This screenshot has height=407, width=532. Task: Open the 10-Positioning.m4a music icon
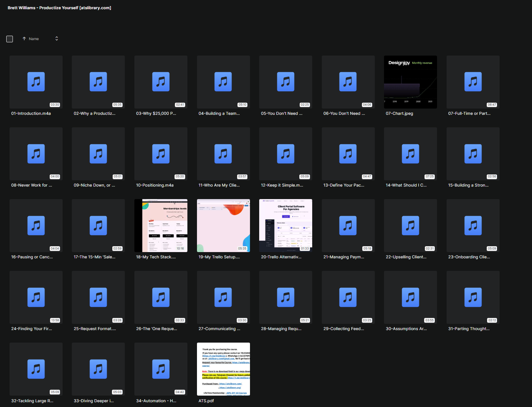point(161,154)
